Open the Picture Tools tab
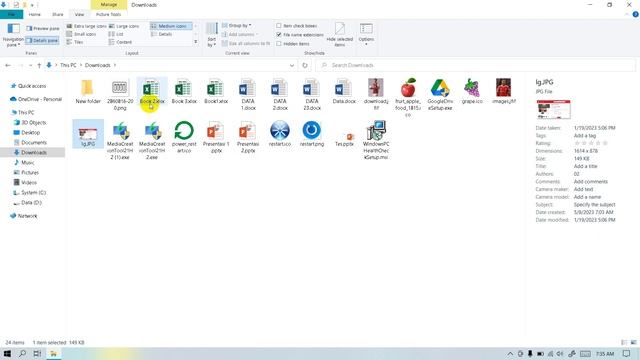 tap(108, 14)
